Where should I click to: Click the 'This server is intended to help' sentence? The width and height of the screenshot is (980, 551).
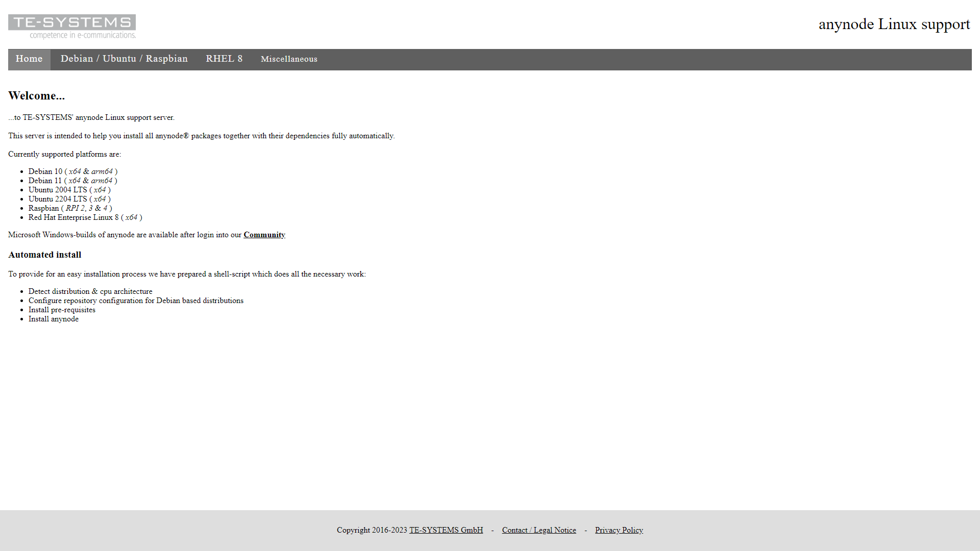coord(202,136)
